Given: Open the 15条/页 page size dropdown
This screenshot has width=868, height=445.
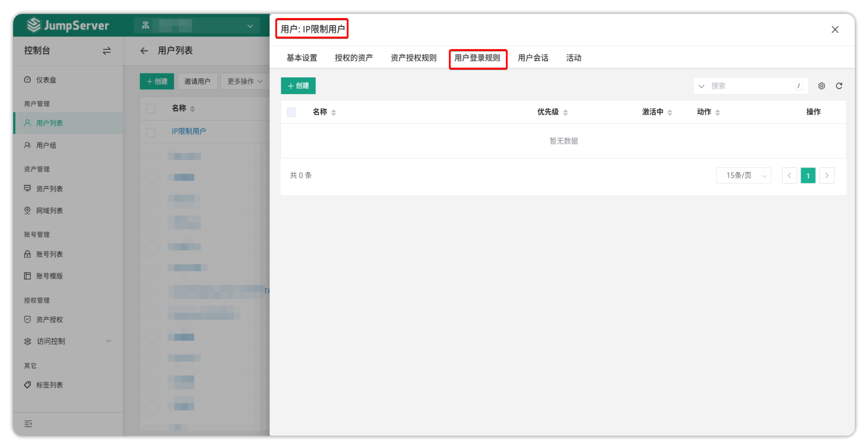Looking at the screenshot, I should click(743, 175).
